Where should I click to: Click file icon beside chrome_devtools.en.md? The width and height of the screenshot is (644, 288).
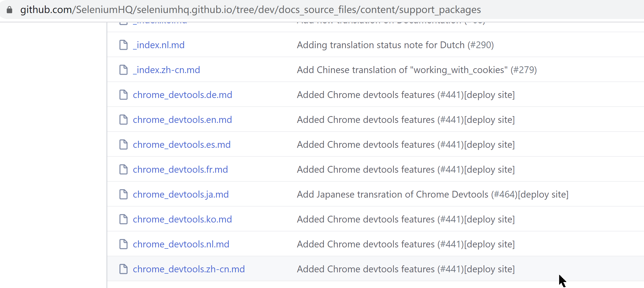click(x=124, y=120)
